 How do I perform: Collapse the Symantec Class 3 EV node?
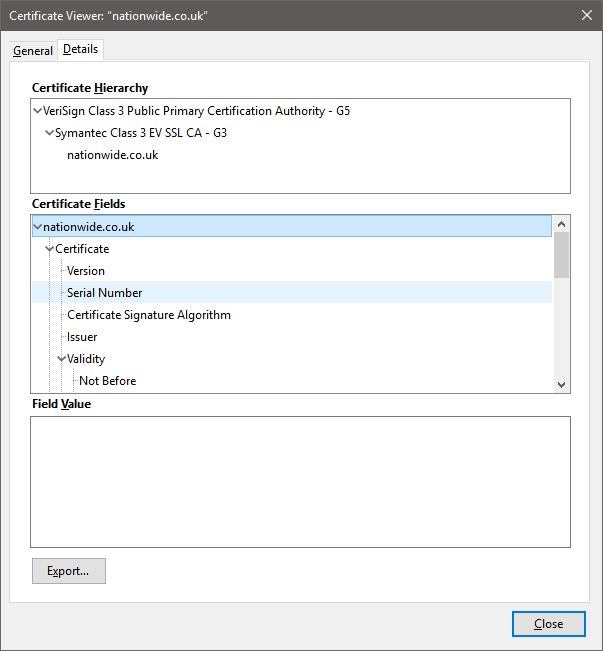pyautogui.click(x=50, y=133)
